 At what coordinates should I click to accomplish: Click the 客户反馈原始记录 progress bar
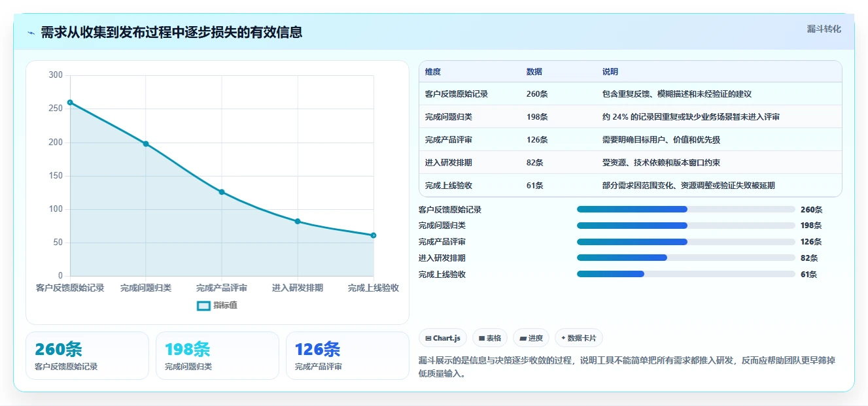(686, 209)
